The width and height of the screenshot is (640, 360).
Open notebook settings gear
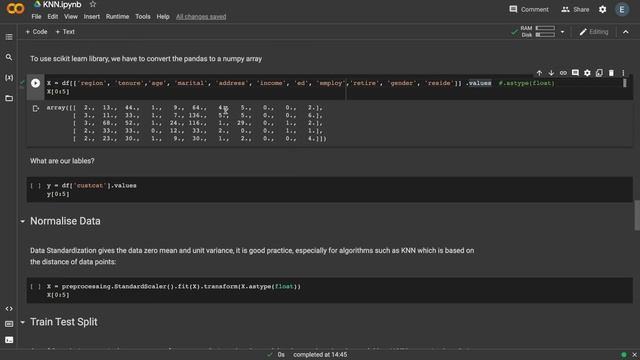click(x=602, y=9)
